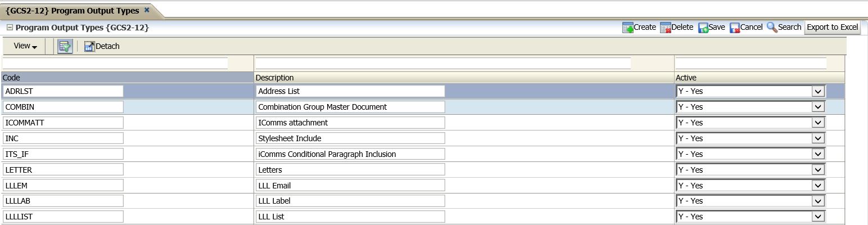Click the Letters description field
The width and height of the screenshot is (868, 225).
click(x=350, y=170)
